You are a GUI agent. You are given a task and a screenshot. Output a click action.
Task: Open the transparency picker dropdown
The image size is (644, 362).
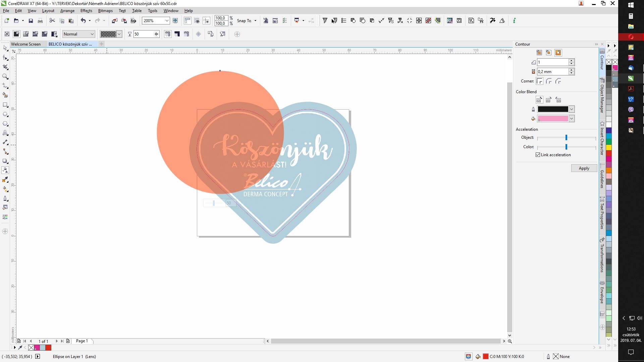[119, 34]
